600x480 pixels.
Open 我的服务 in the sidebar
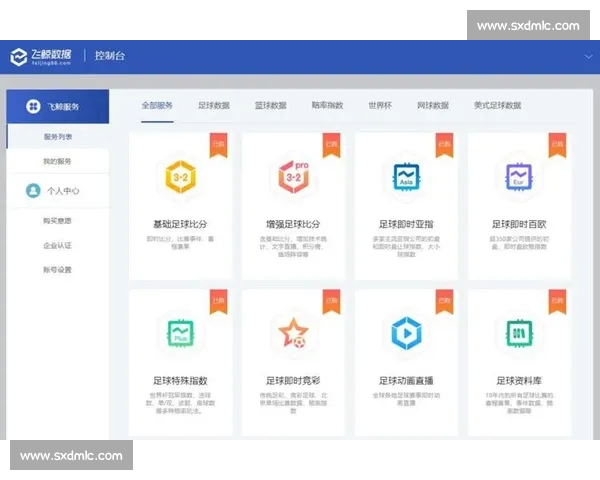[x=57, y=161]
